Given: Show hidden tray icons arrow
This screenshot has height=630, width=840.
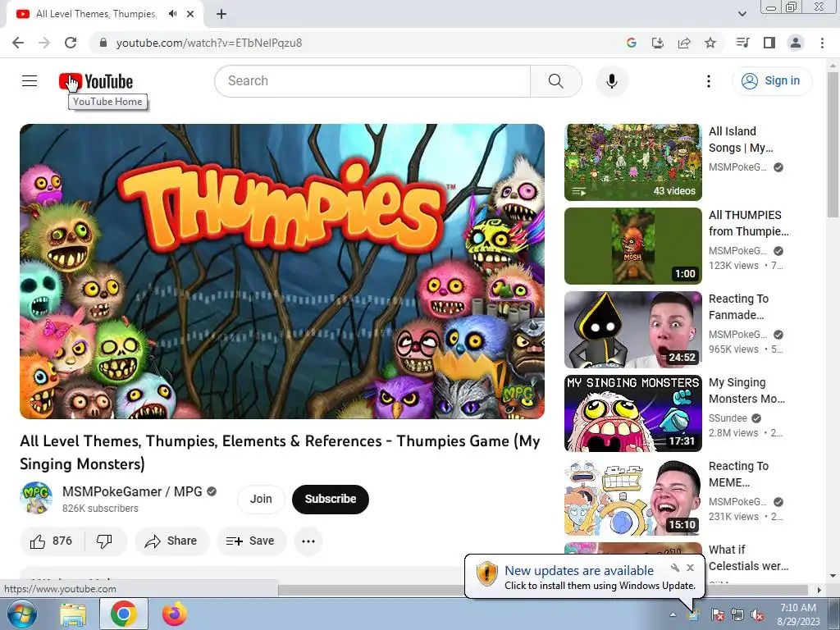Looking at the screenshot, I should pos(673,614).
